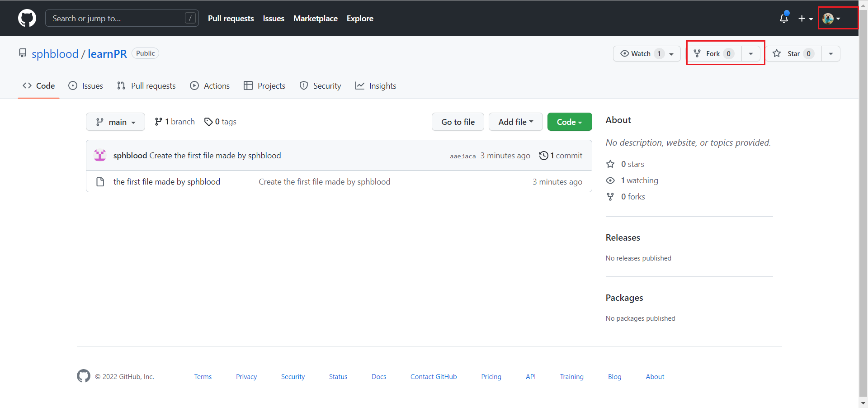The image size is (868, 408).
Task: Open footer Security link
Action: [x=293, y=377]
